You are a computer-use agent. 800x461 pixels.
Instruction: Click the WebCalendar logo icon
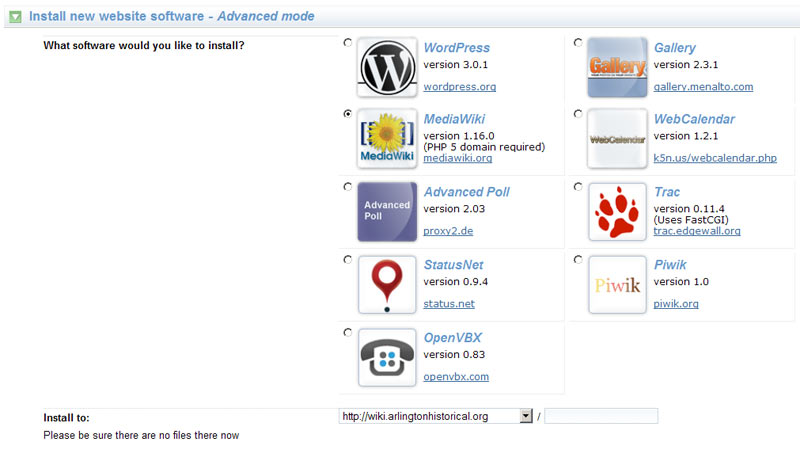pos(617,138)
